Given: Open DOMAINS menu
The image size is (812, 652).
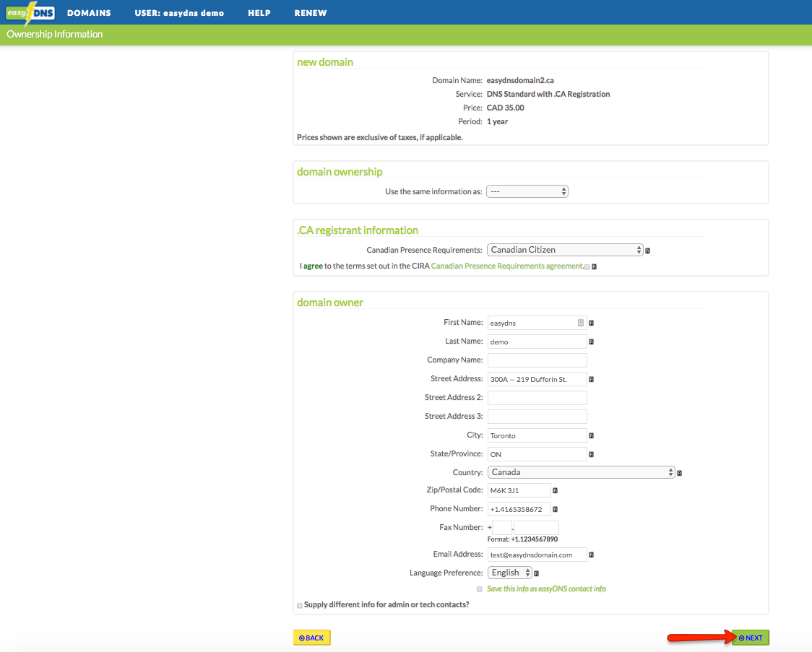Looking at the screenshot, I should coord(89,13).
